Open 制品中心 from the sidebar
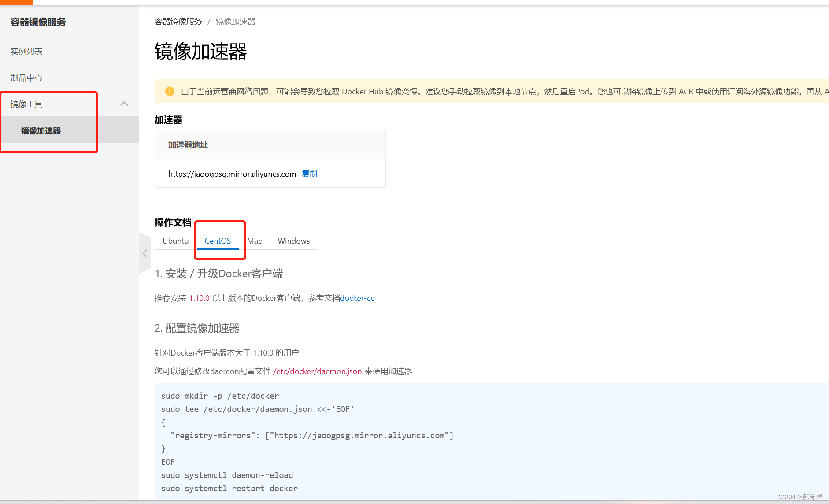The height and width of the screenshot is (504, 829). [x=26, y=78]
